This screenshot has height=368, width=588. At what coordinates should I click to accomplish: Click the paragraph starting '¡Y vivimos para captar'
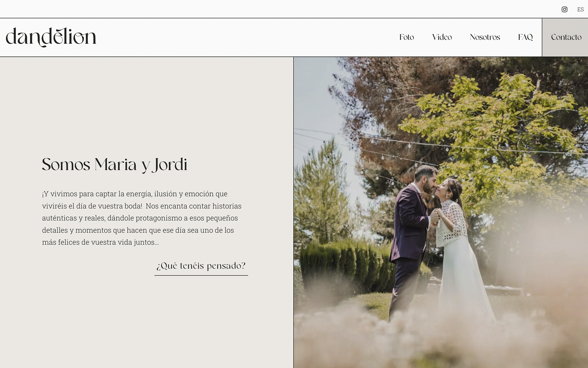[142, 218]
